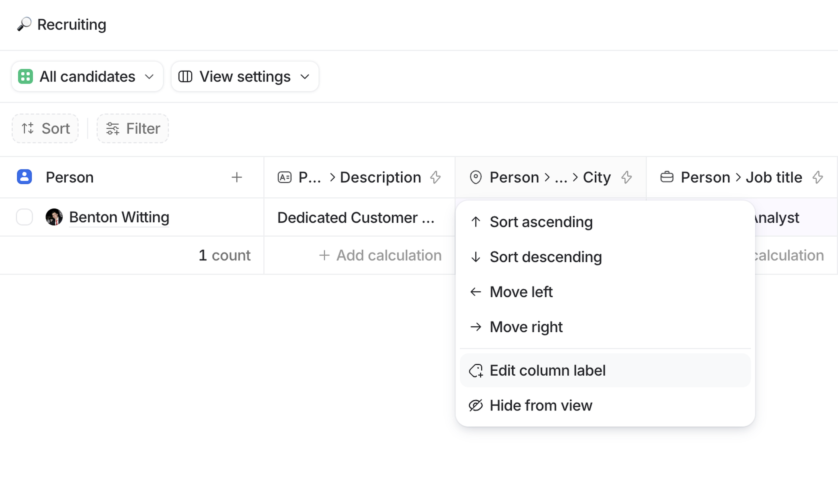The image size is (838, 504).
Task: Click the Recruiting magnifier icon
Action: pos(24,24)
